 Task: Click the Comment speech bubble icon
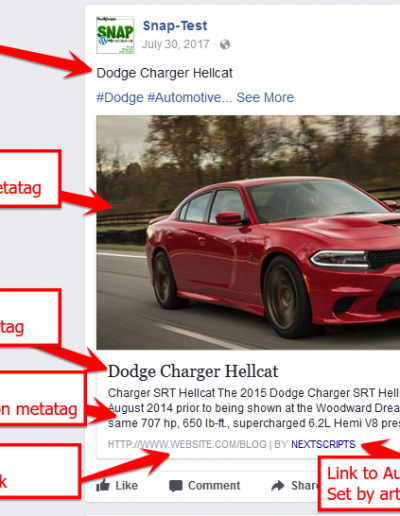(175, 486)
